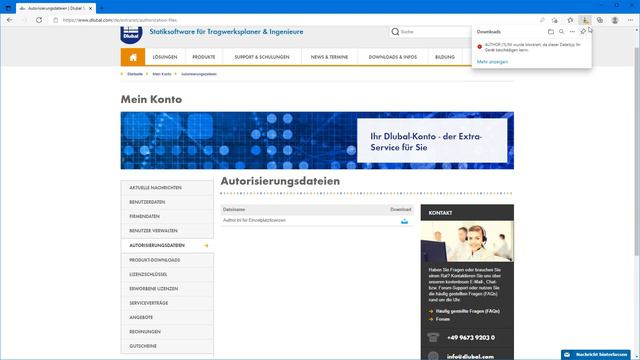Open the LÖSUNGEN menu

(x=165, y=57)
